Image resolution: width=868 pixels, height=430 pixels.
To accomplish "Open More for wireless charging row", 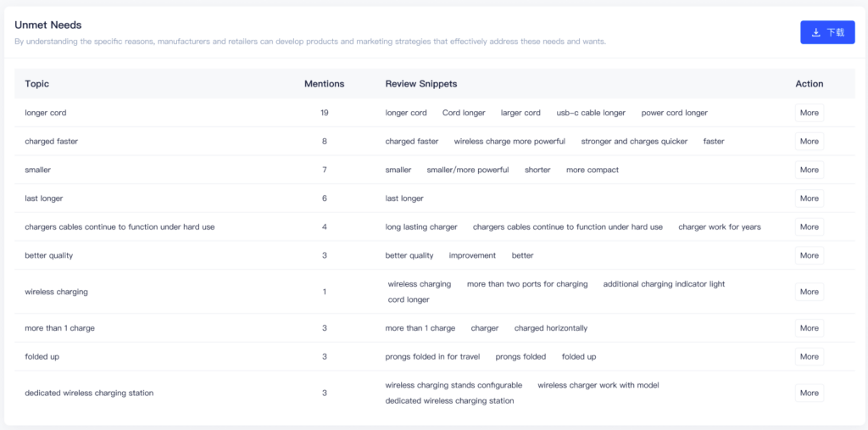I will [x=810, y=292].
